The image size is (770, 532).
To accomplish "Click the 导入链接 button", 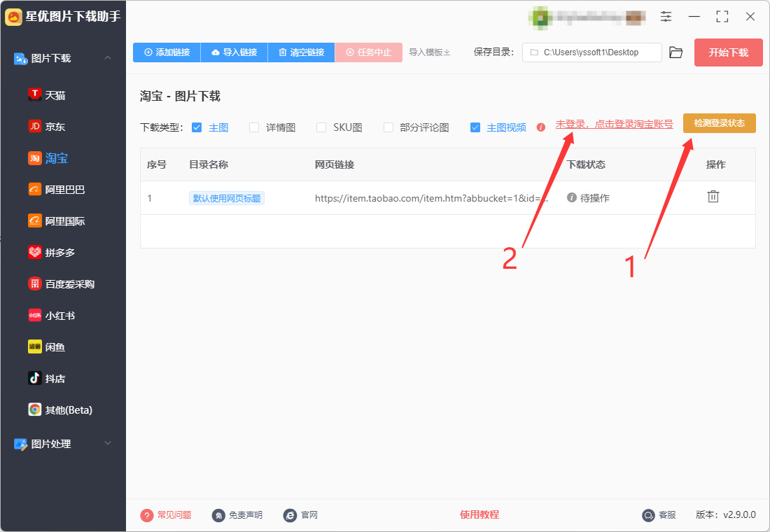I will (x=234, y=52).
